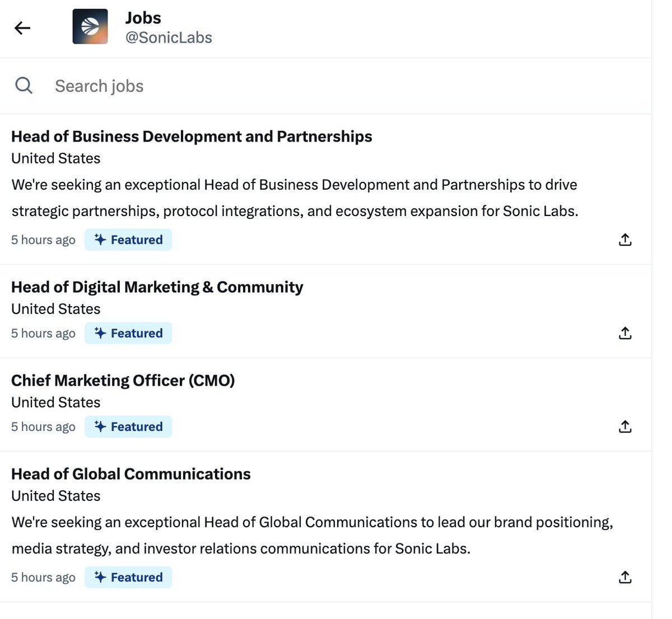The image size is (672, 619).
Task: Click Featured badge on CMO job
Action: click(128, 426)
